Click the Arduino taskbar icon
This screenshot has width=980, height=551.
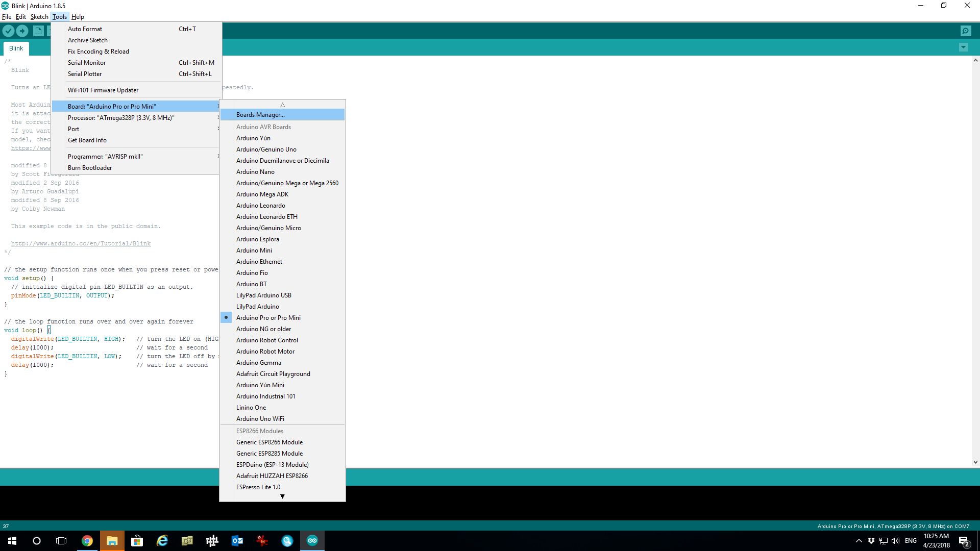pyautogui.click(x=312, y=541)
